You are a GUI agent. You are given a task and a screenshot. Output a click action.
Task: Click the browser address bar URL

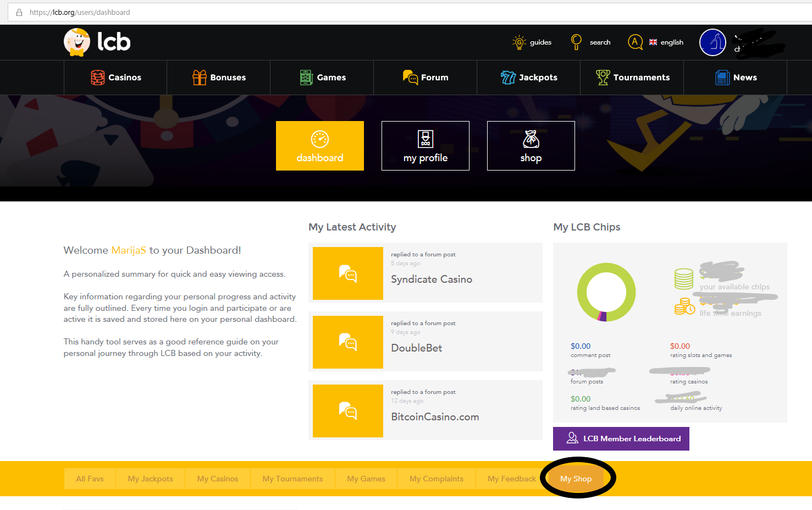tap(80, 12)
